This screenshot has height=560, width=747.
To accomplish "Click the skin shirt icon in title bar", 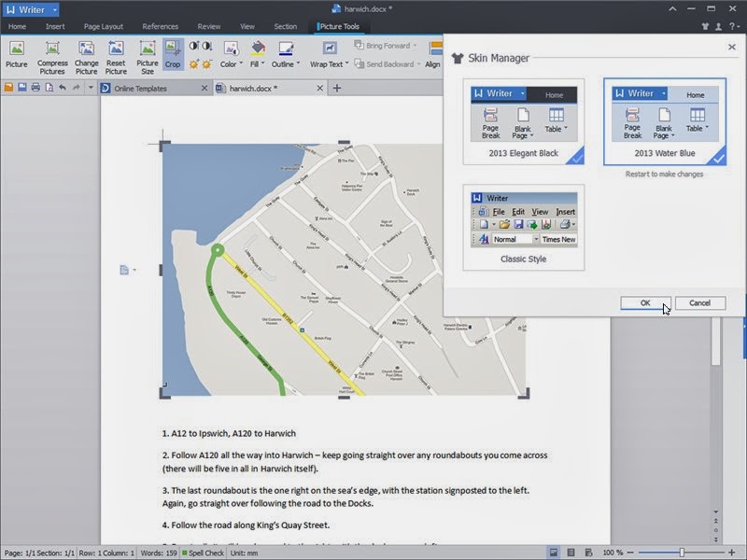I will click(x=705, y=27).
